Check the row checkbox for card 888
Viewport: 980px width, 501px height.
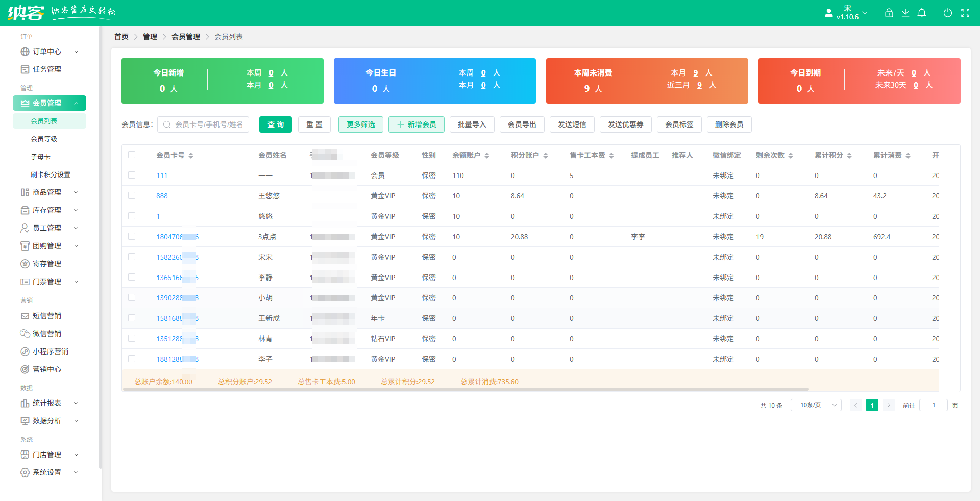point(132,195)
